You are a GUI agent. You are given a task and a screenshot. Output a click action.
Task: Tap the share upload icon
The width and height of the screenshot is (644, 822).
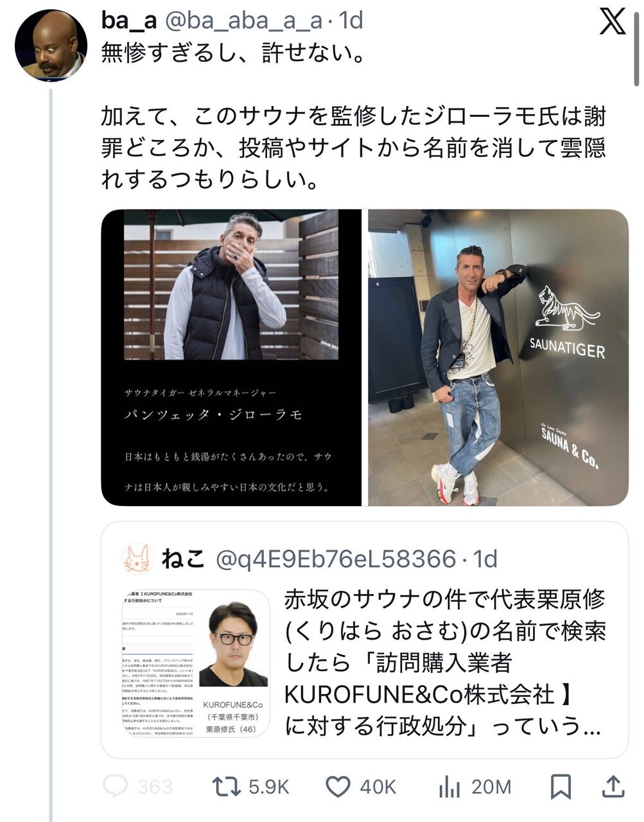pyautogui.click(x=613, y=786)
